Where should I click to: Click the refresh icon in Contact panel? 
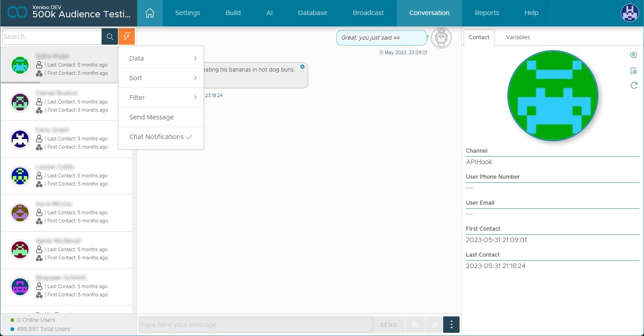point(634,85)
